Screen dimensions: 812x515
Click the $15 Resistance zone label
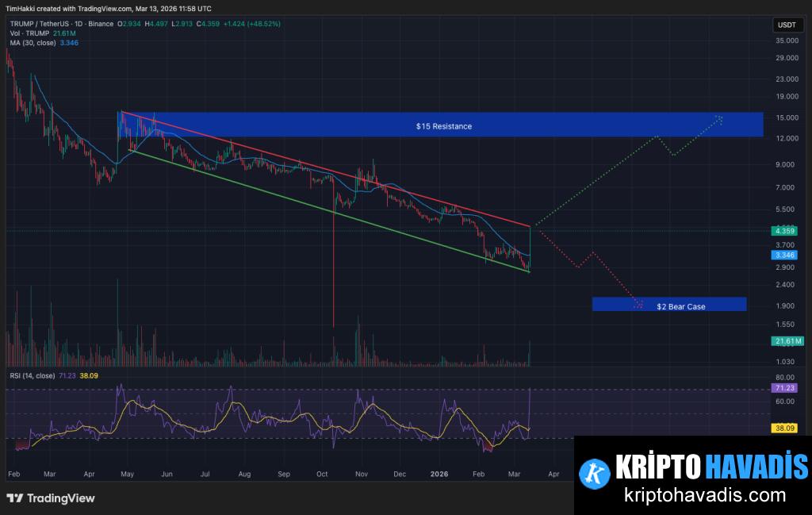coord(443,126)
